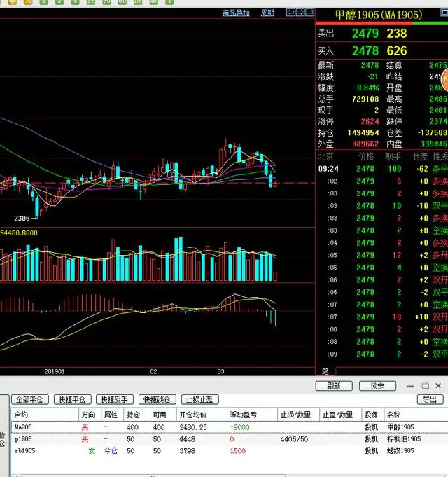Sort by the 开仓均价 column header
448x477 pixels.
[x=202, y=415]
